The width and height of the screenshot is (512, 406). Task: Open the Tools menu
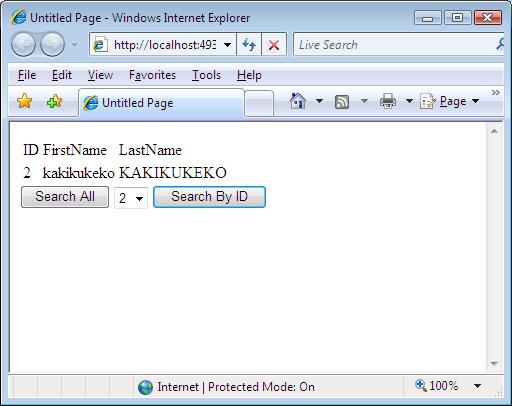click(x=206, y=75)
